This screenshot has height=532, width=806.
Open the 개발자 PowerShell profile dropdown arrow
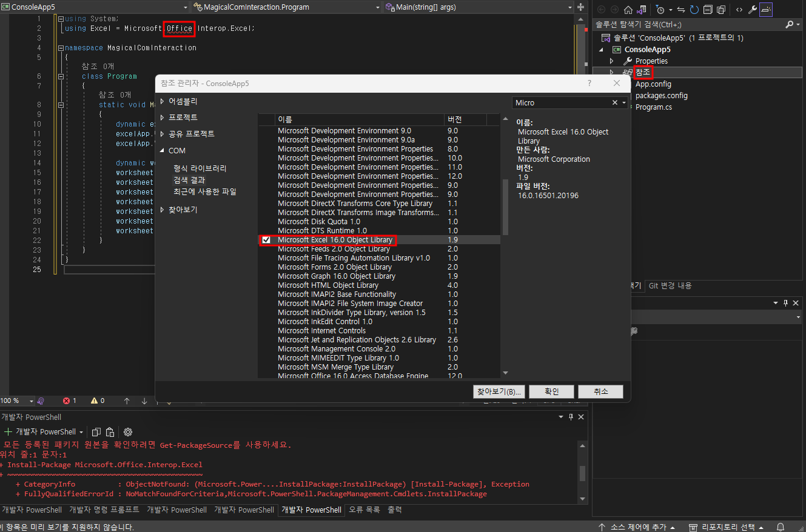pyautogui.click(x=81, y=432)
